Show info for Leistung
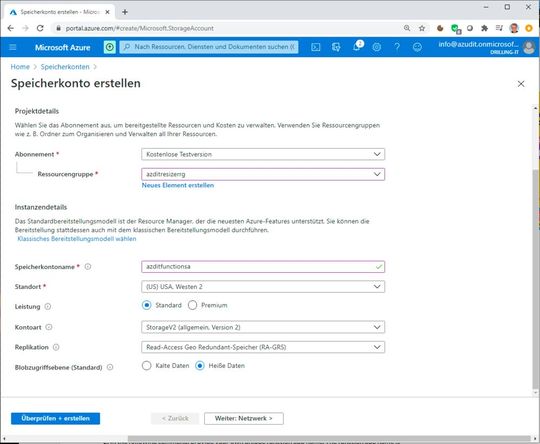 pos(48,306)
